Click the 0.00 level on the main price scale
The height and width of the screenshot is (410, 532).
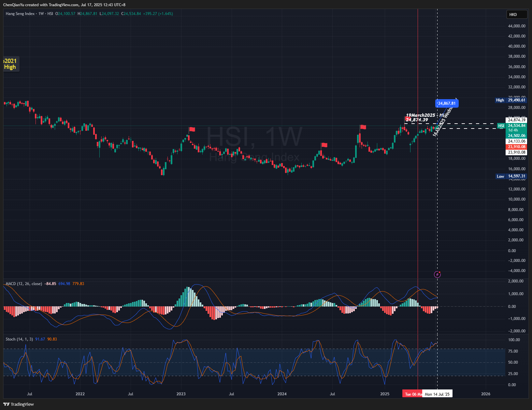[x=512, y=251]
